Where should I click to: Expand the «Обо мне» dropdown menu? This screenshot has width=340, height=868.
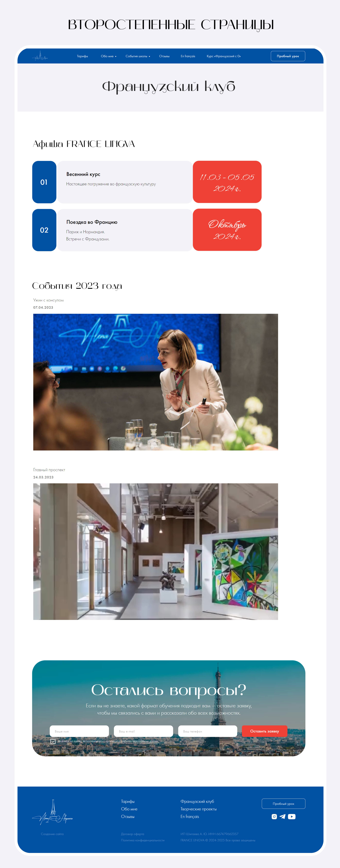coord(109,56)
